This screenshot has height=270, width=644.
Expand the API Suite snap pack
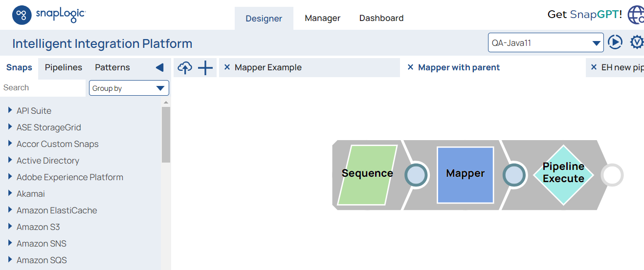point(10,110)
